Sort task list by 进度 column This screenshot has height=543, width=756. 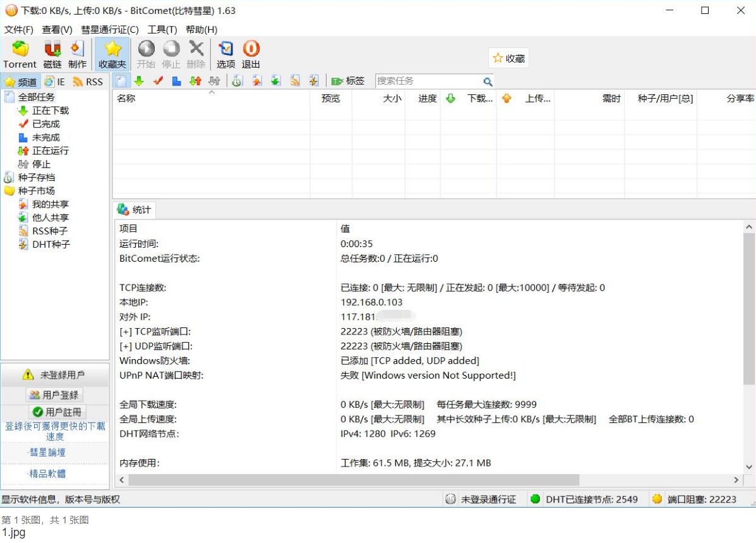pyautogui.click(x=423, y=99)
